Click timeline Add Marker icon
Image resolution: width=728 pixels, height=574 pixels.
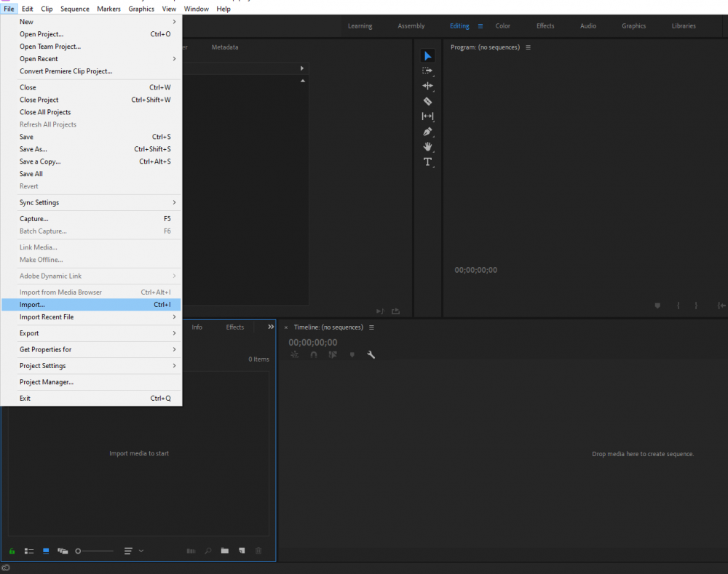pyautogui.click(x=352, y=355)
